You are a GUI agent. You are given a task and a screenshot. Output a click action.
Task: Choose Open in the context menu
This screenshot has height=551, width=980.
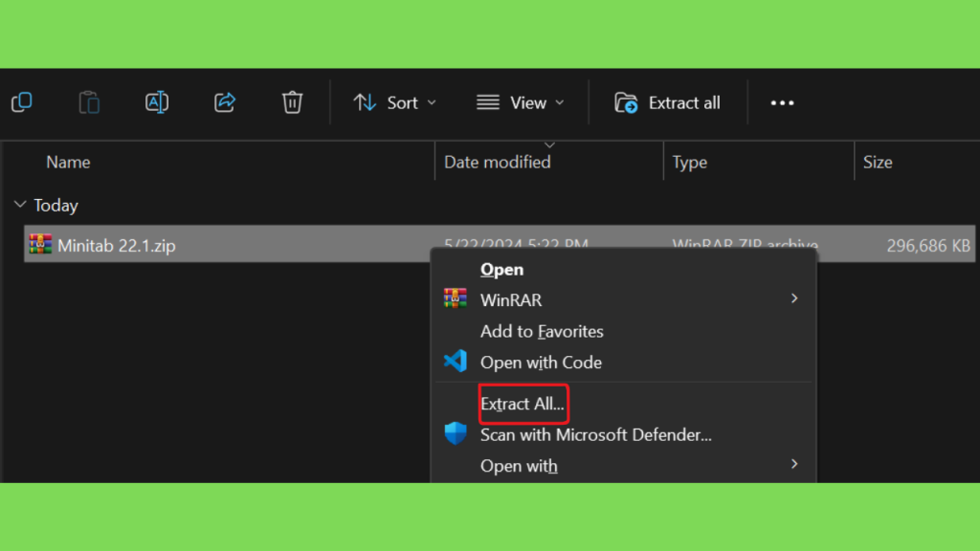502,270
